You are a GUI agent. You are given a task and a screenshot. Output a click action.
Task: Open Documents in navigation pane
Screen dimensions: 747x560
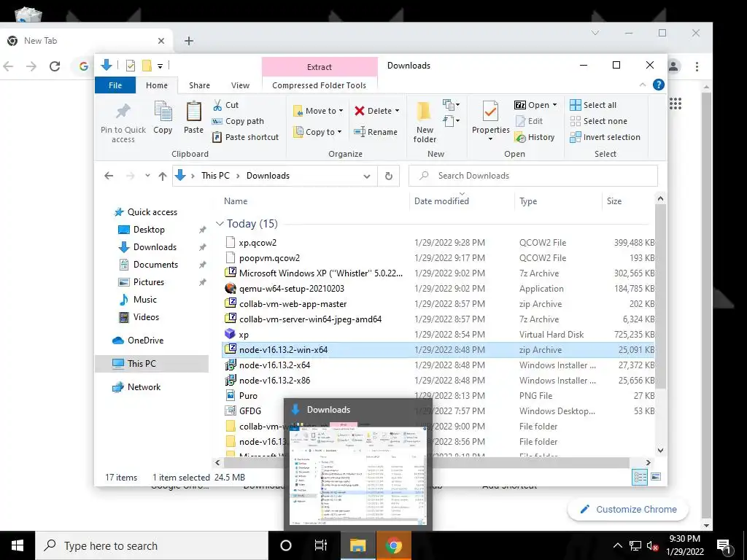(x=155, y=264)
